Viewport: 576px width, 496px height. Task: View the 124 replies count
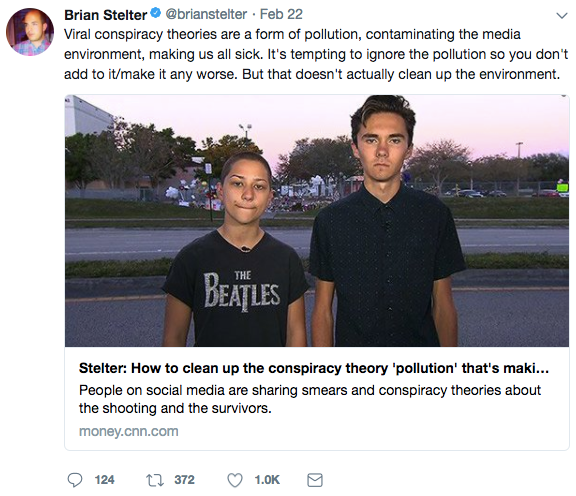pos(104,480)
